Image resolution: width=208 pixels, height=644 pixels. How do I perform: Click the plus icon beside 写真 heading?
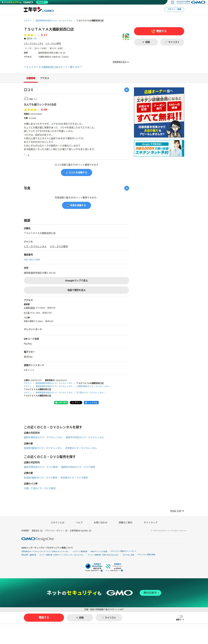pyautogui.click(x=127, y=188)
